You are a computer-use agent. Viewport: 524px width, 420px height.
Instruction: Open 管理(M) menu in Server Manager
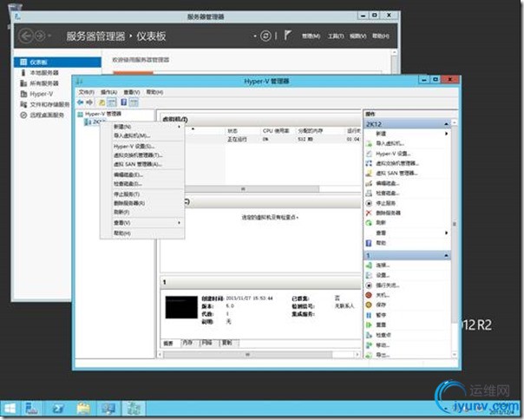click(x=311, y=36)
